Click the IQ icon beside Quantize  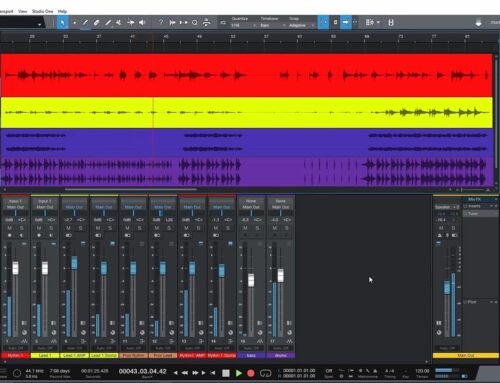[x=223, y=23]
